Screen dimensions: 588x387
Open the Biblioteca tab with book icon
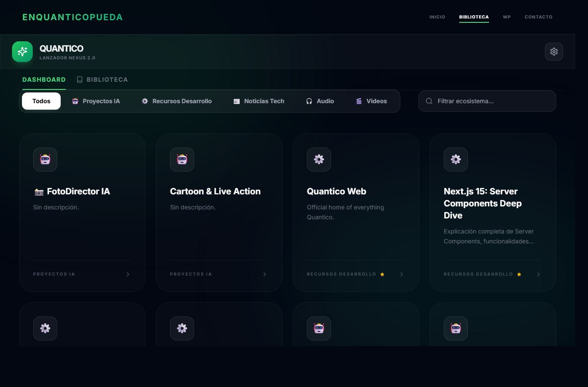click(x=102, y=80)
